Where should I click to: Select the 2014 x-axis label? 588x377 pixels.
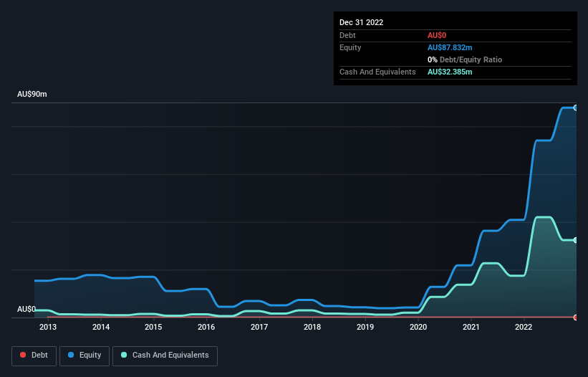[101, 327]
